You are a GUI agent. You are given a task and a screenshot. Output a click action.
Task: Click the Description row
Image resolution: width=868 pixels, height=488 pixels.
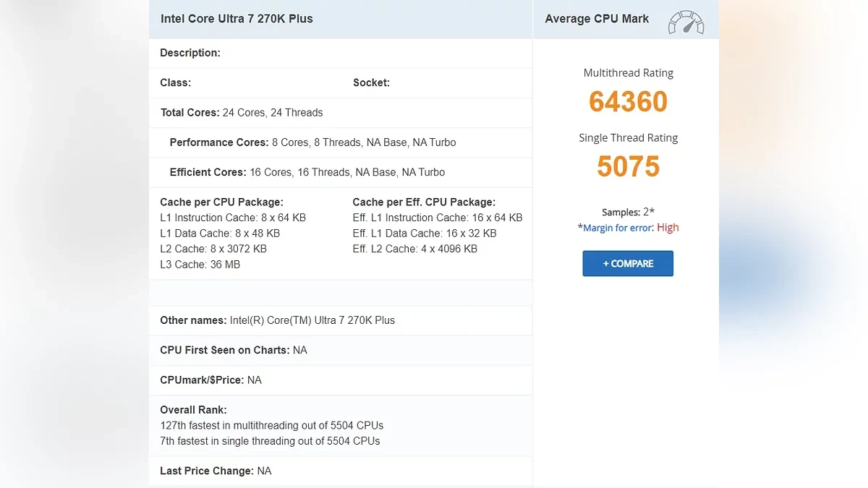coord(190,52)
